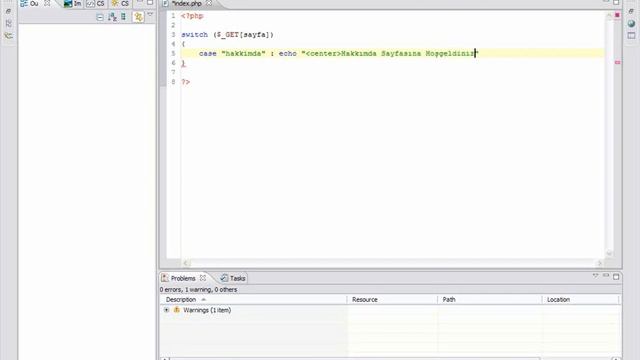Jump to the pink error marker in overview ruler
The width and height of the screenshot is (640, 360).
[x=617, y=62]
